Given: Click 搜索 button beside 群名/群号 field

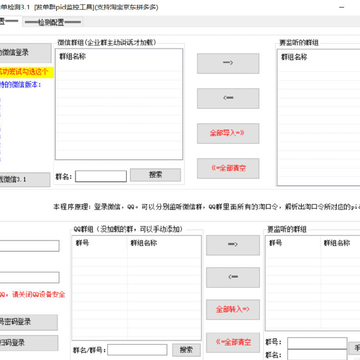Looking at the screenshot, I should pyautogui.click(x=186, y=350).
